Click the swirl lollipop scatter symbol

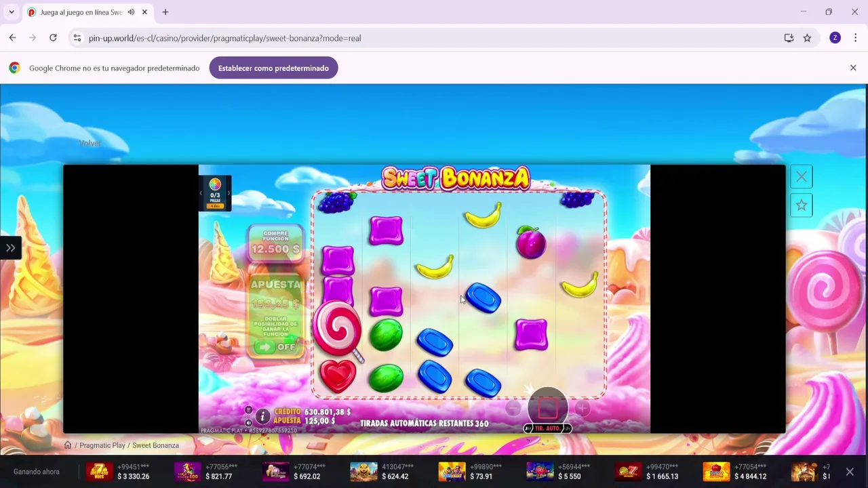pyautogui.click(x=338, y=329)
